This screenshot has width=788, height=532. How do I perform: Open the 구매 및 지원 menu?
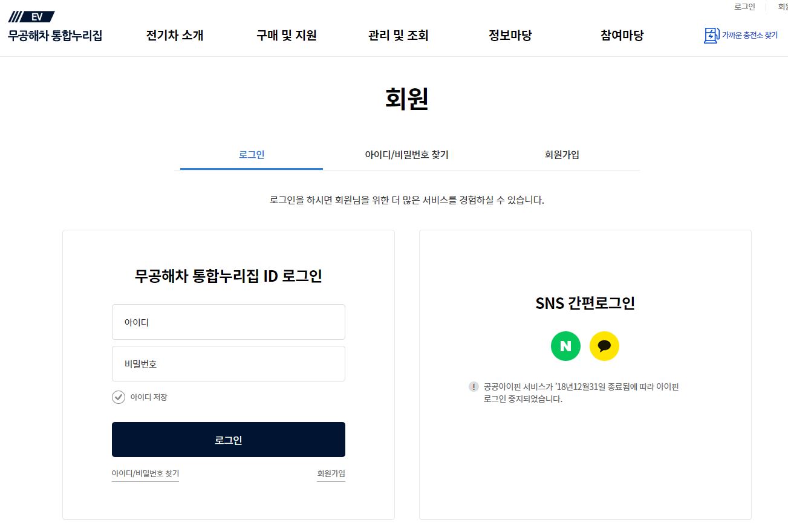(285, 36)
